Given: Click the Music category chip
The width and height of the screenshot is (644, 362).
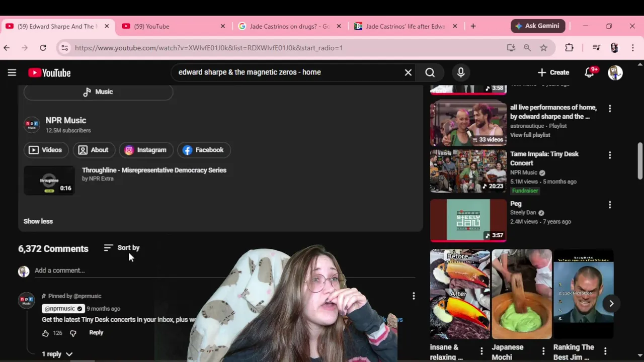Looking at the screenshot, I should point(98,92).
